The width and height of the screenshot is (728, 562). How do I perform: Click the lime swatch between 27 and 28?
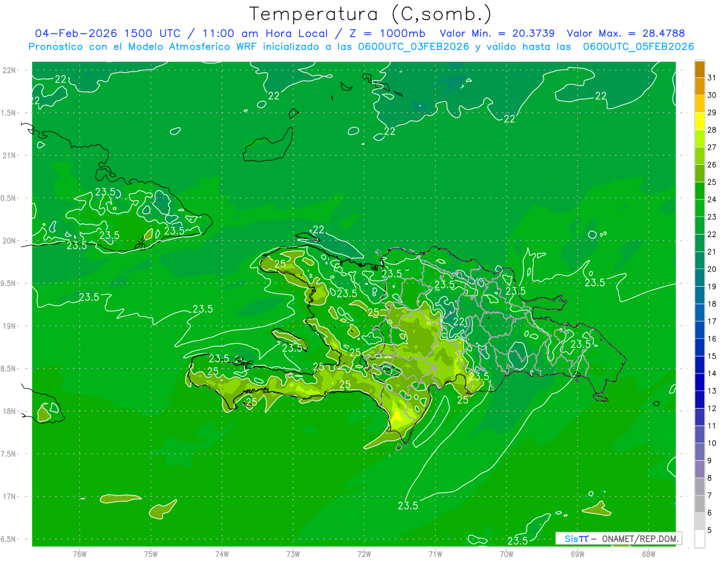pyautogui.click(x=699, y=139)
